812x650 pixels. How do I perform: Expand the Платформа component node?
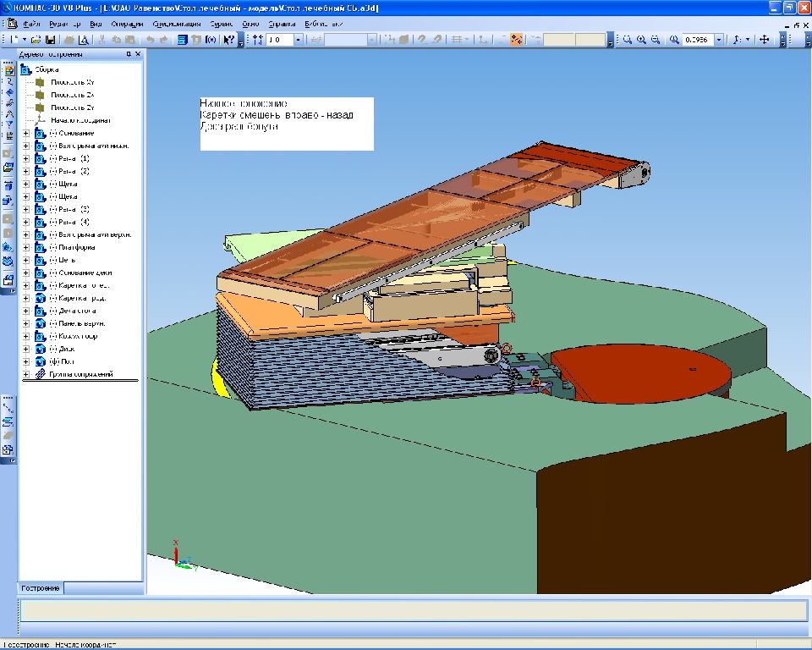(x=26, y=247)
